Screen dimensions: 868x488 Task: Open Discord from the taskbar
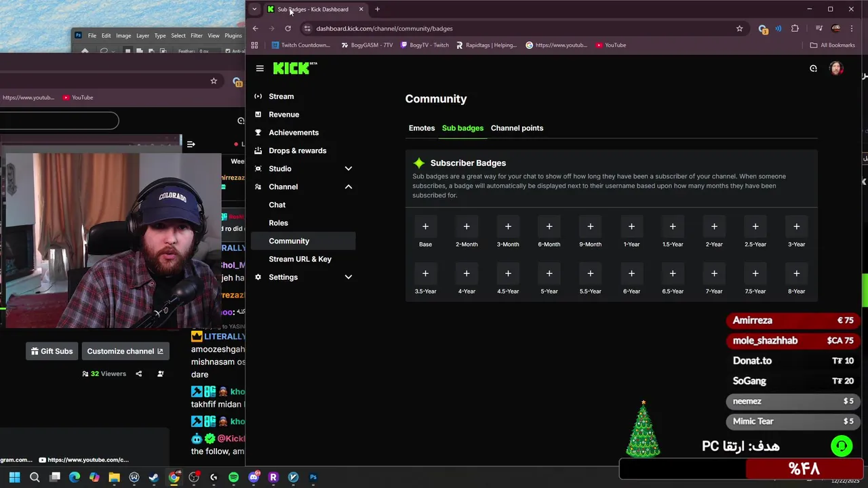[254, 477]
